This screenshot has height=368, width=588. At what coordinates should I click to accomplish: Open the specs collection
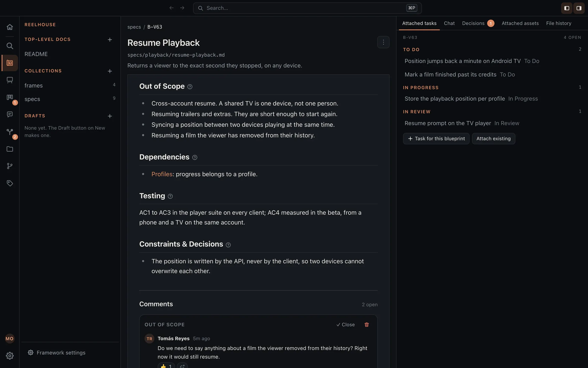point(70,99)
